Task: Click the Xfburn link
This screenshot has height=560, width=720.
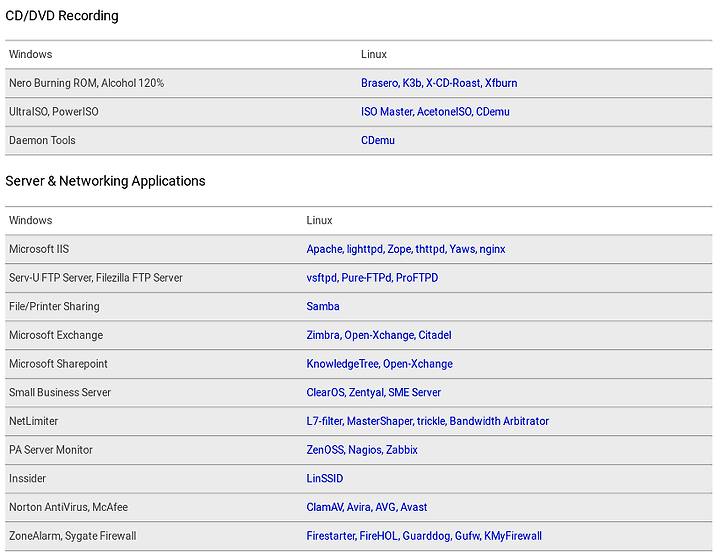Action: (x=501, y=83)
